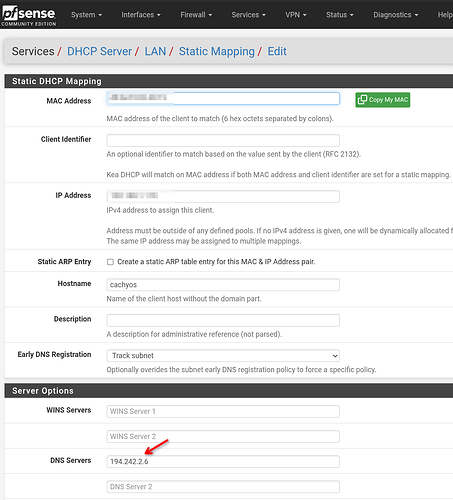Click the WINS Server 2 field
Image resolution: width=453 pixels, height=500 pixels.
(x=223, y=436)
